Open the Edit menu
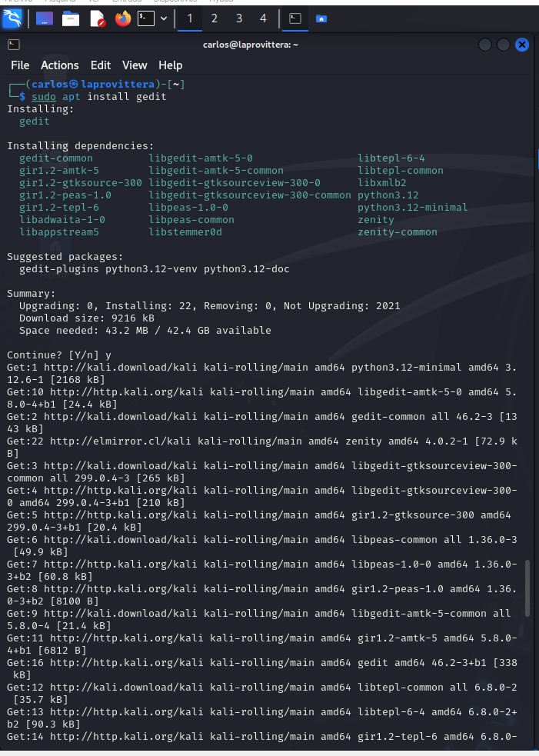Viewport: 539px width, 756px height. tap(101, 65)
